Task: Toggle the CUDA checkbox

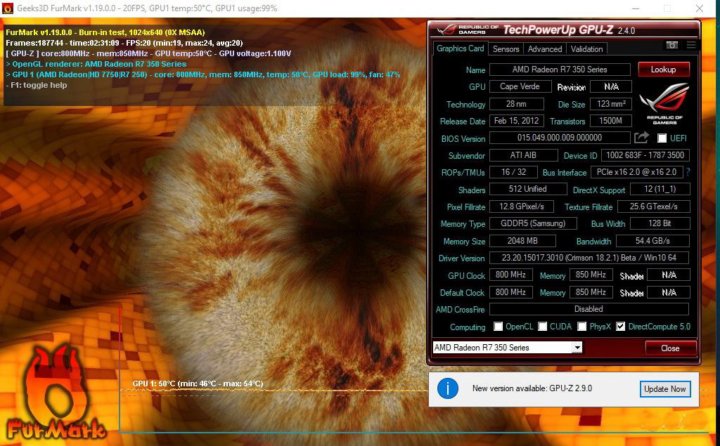Action: tap(547, 327)
